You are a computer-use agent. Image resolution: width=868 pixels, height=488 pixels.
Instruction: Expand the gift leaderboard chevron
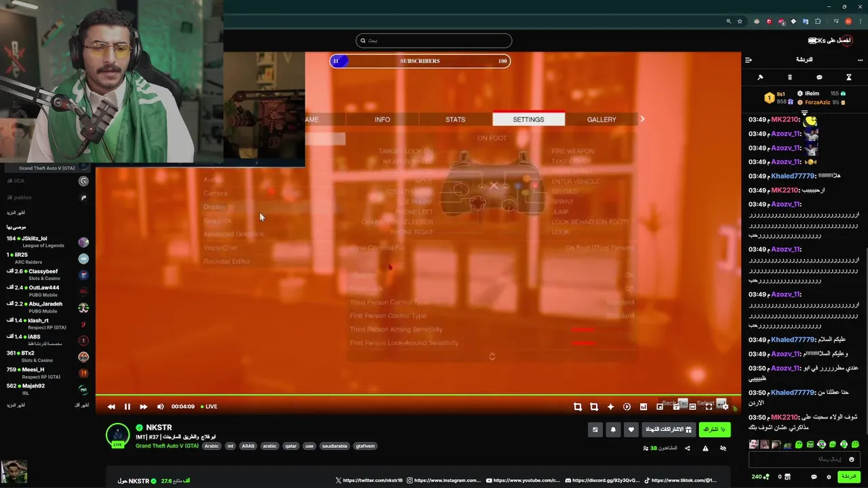tap(805, 113)
